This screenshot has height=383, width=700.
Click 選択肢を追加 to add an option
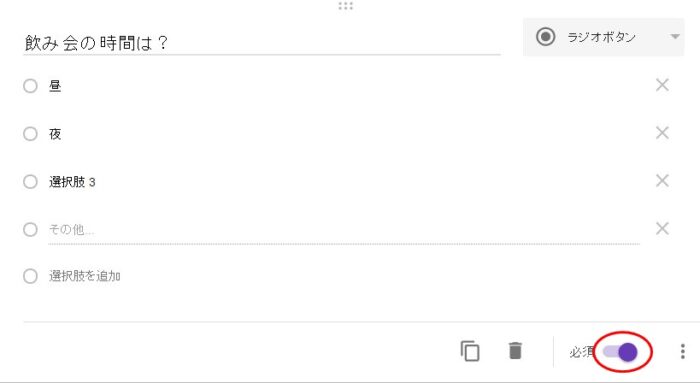84,276
